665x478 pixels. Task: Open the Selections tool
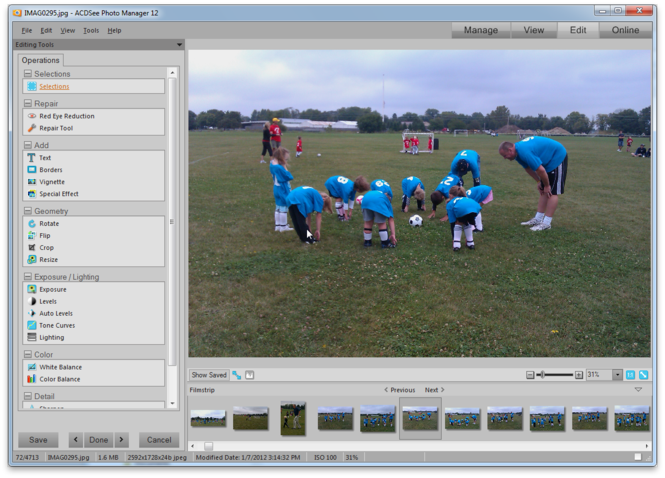(x=54, y=87)
